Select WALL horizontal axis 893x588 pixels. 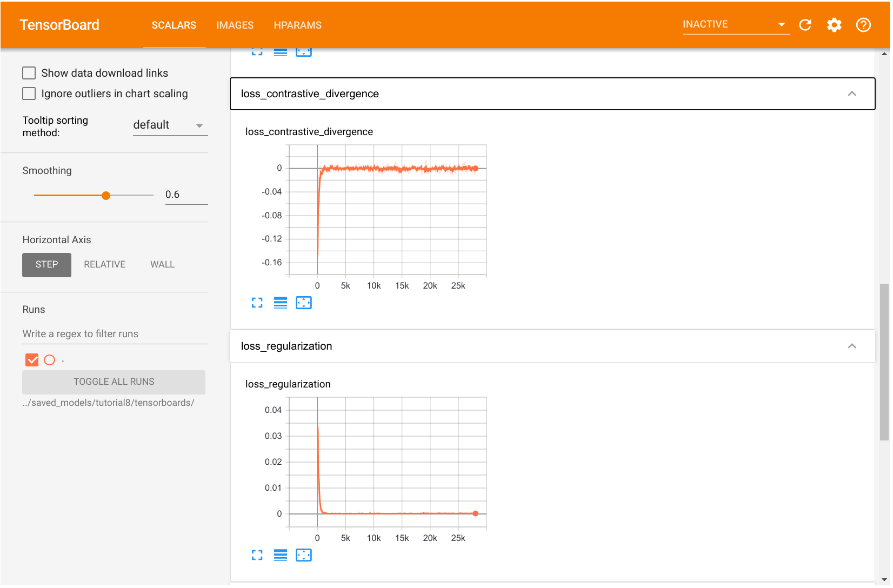tap(162, 265)
